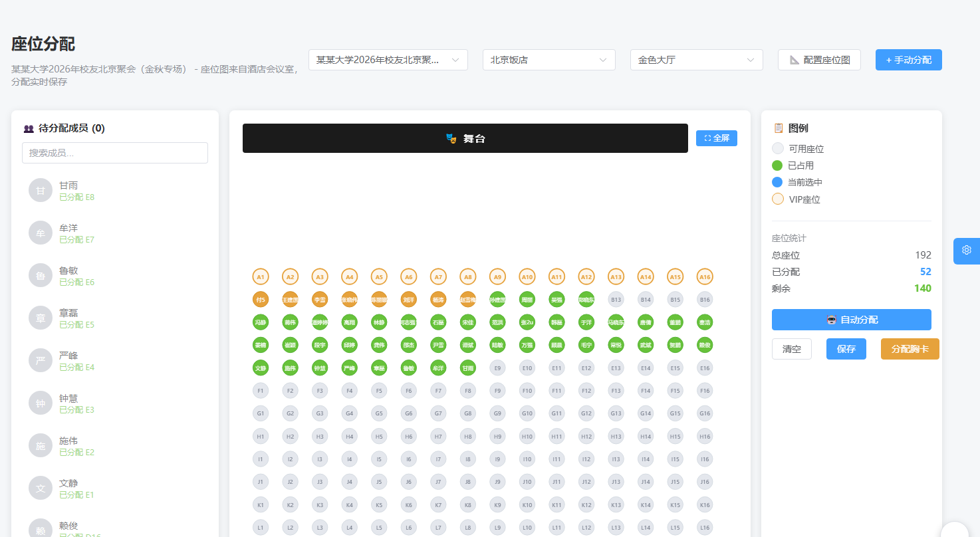Screen dimensions: 980x537
Task: Click occupied seat labeled 周丽
Action: point(527,299)
